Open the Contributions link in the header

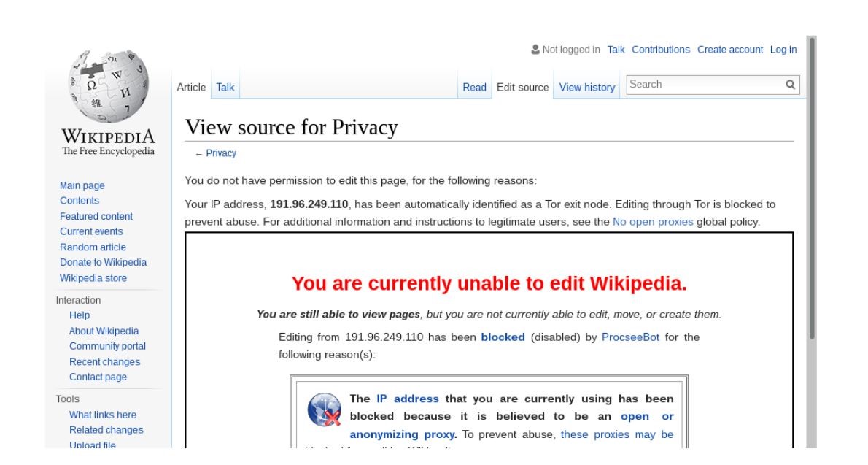[661, 50]
